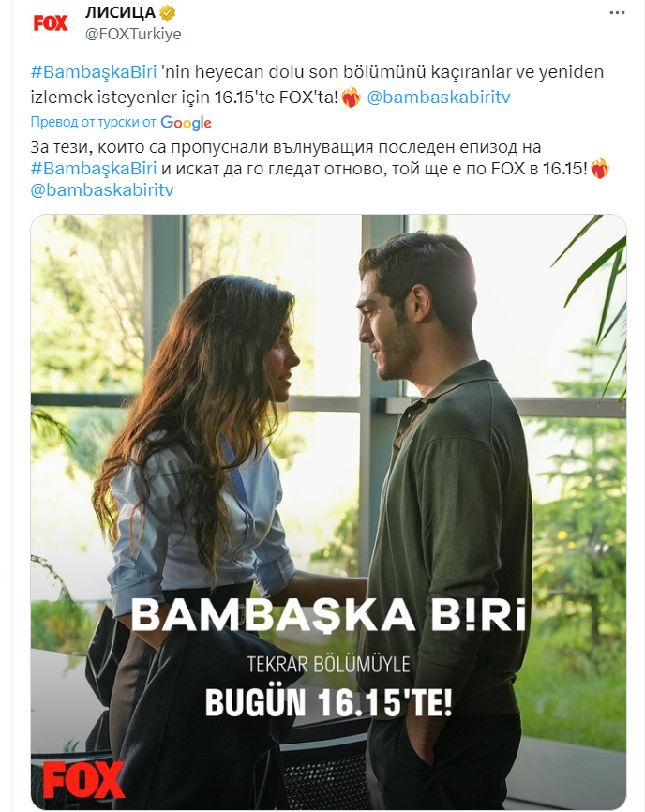
Task: Click 'Превод от турски от' label
Action: [93, 122]
